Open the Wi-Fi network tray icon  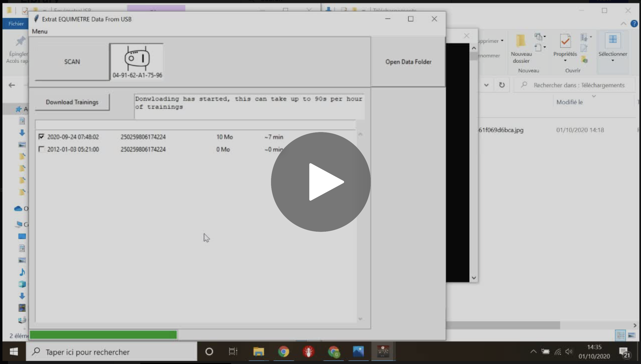(558, 352)
